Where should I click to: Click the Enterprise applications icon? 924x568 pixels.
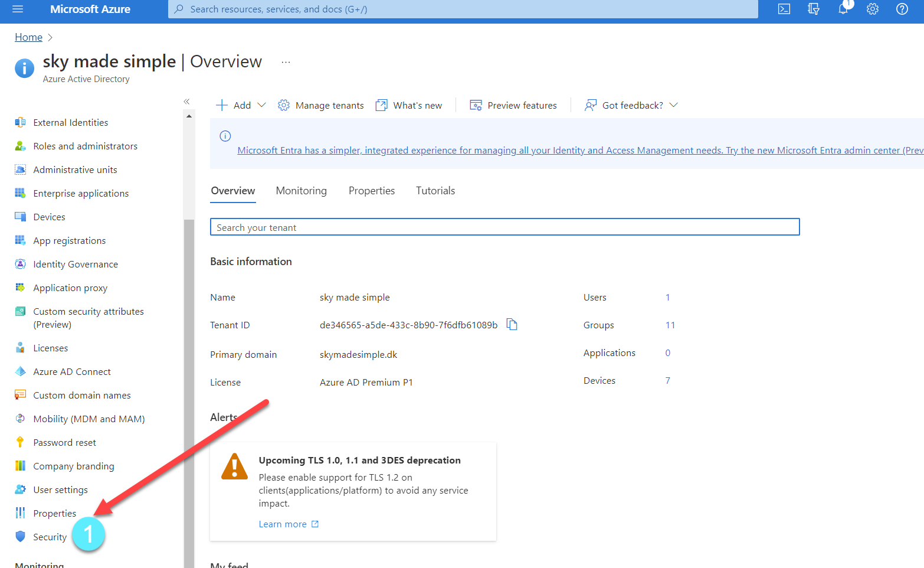point(20,193)
